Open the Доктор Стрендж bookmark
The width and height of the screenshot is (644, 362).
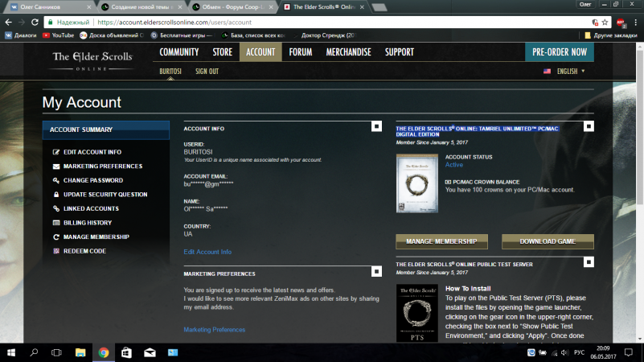tap(326, 35)
